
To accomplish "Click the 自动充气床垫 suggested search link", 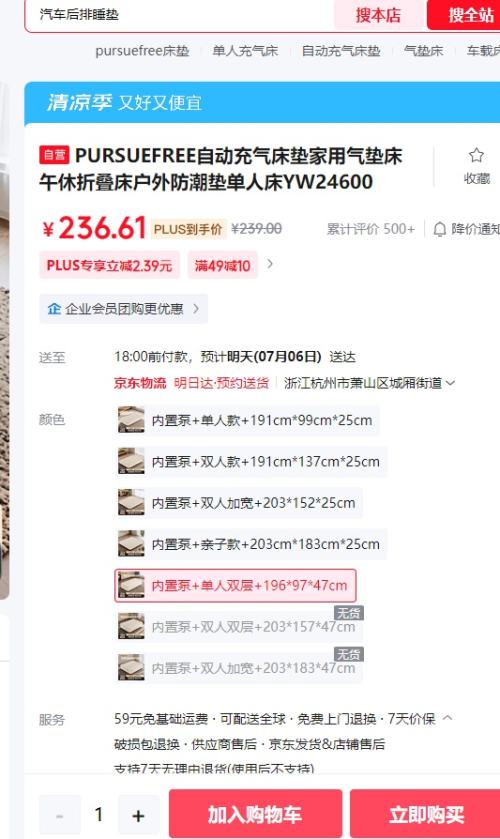I will tap(341, 51).
